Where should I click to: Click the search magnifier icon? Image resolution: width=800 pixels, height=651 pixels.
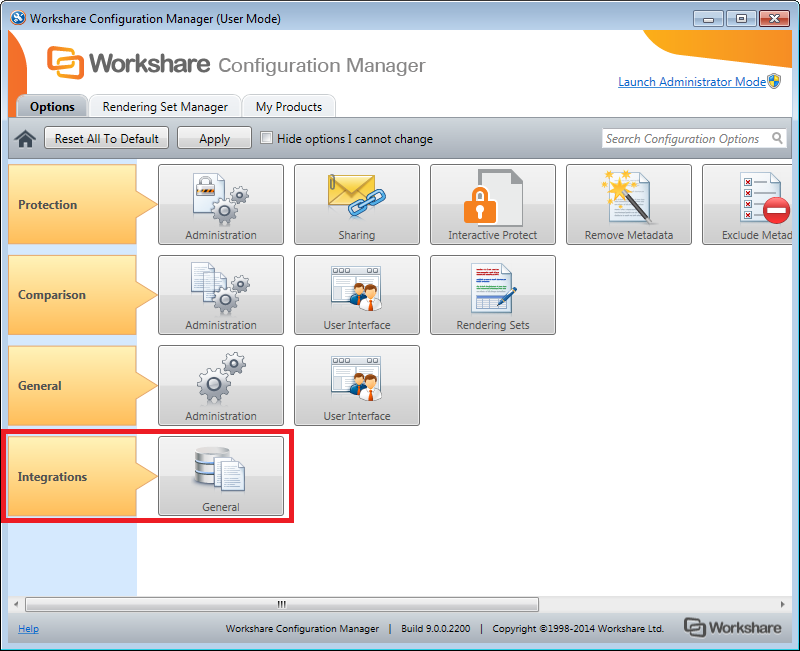(x=777, y=138)
